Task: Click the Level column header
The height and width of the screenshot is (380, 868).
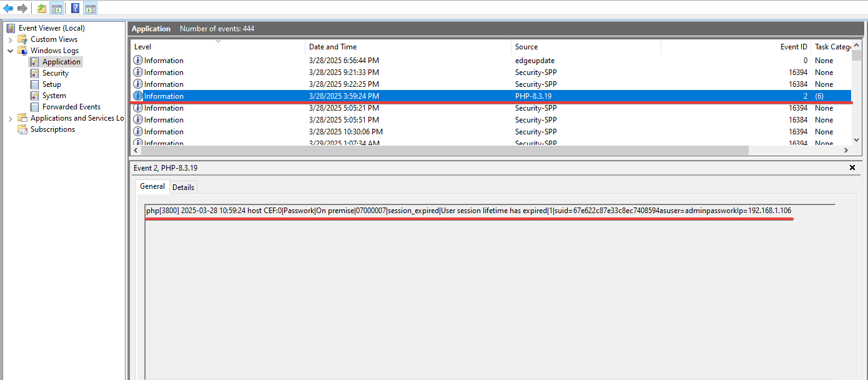Action: coord(142,46)
